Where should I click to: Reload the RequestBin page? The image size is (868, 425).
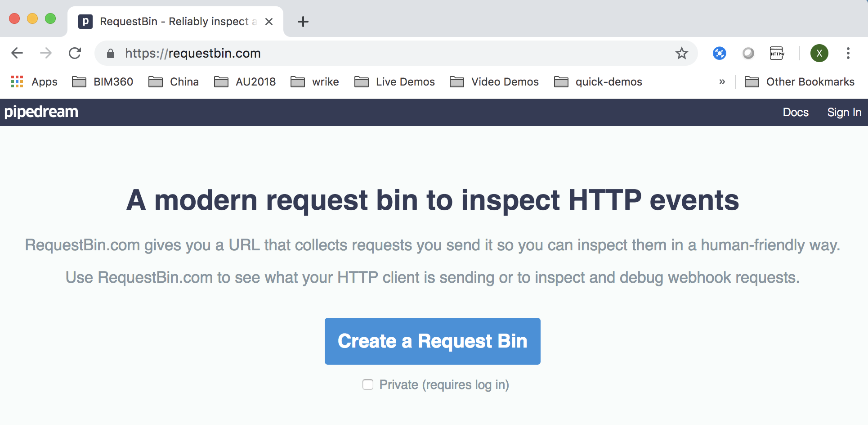(75, 53)
